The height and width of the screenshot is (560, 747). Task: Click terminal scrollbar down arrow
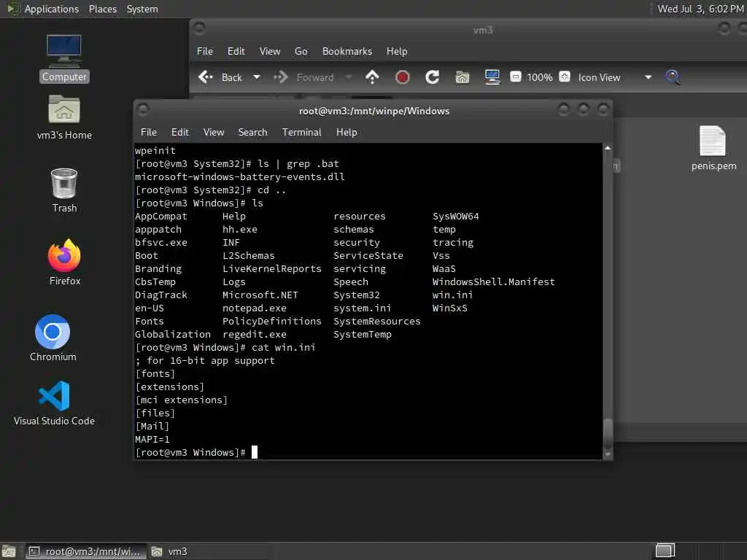(x=608, y=455)
